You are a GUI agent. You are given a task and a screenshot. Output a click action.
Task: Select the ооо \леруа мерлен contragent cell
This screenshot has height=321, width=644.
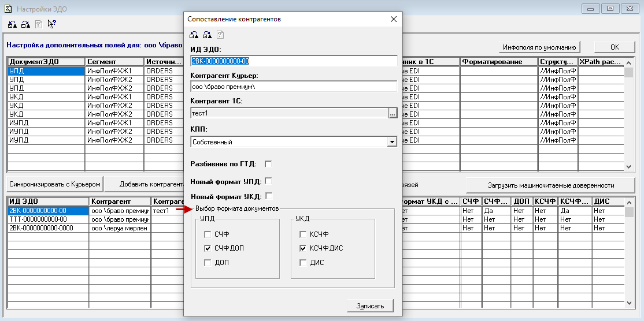tap(120, 228)
